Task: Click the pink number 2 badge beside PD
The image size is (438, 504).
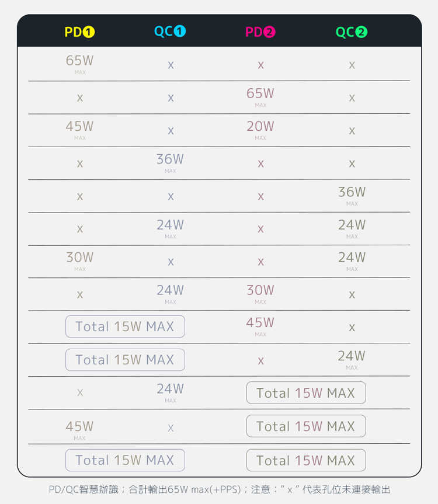Action: coord(269,33)
